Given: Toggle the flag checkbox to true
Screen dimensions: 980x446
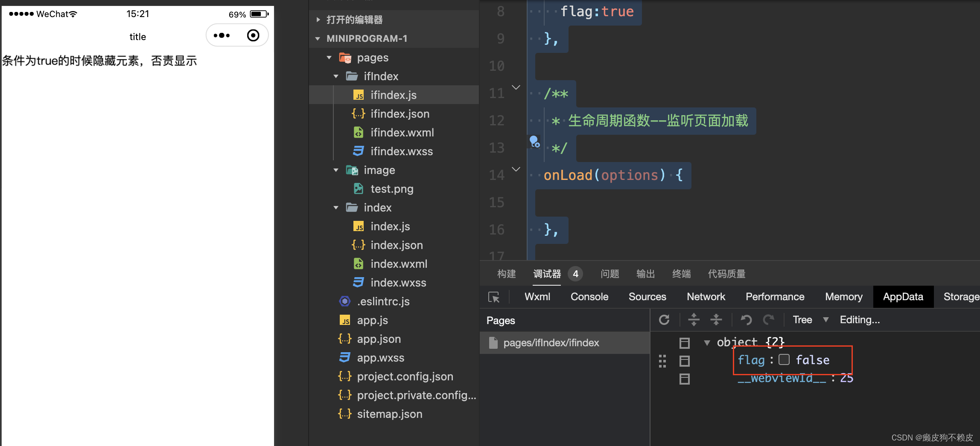Looking at the screenshot, I should click(784, 359).
